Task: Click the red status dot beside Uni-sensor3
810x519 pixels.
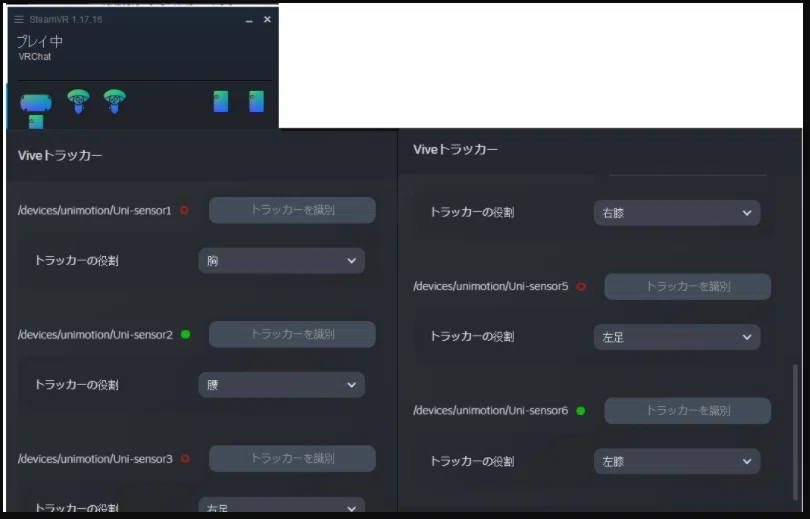Action: [x=185, y=459]
